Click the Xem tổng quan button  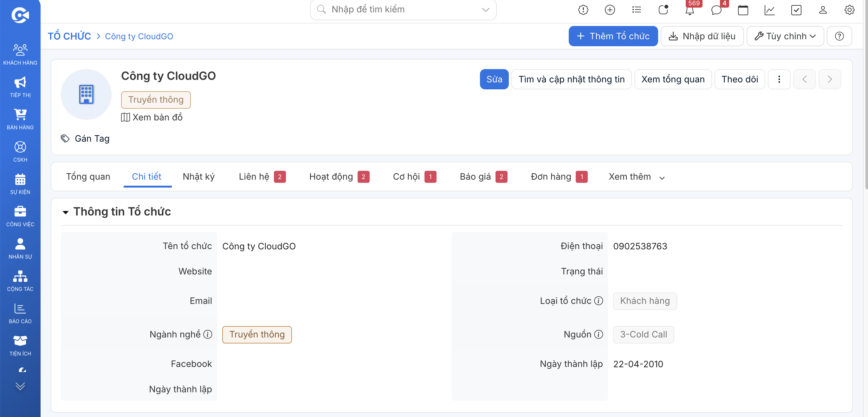(x=673, y=79)
